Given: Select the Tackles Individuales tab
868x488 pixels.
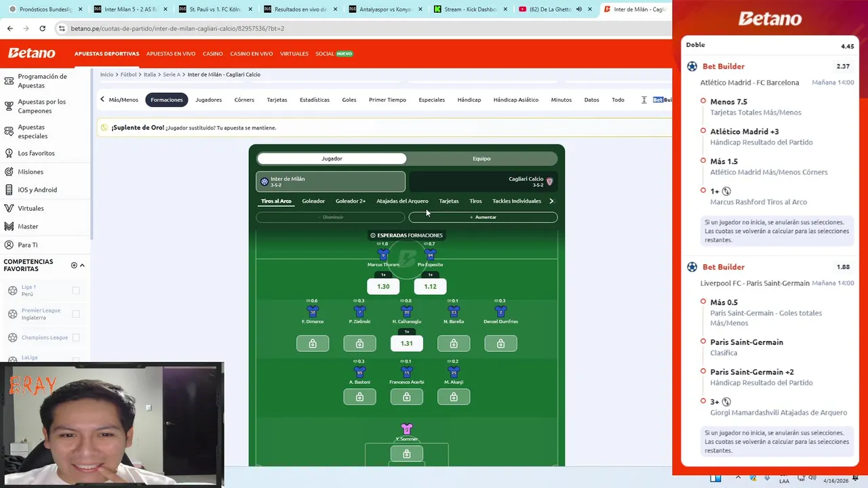Looking at the screenshot, I should pyautogui.click(x=517, y=201).
